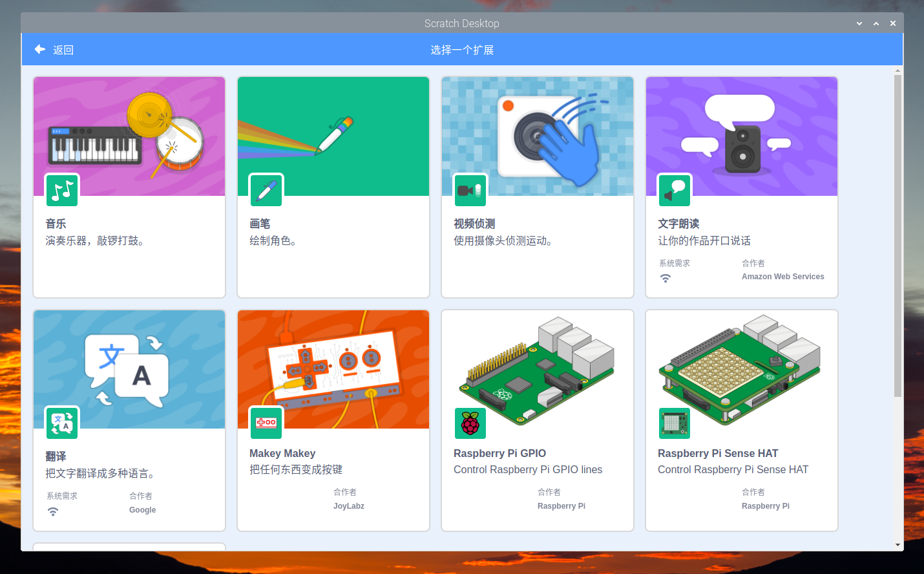Click the 返回 back button label
Image resolution: width=924 pixels, height=574 pixels.
click(63, 50)
